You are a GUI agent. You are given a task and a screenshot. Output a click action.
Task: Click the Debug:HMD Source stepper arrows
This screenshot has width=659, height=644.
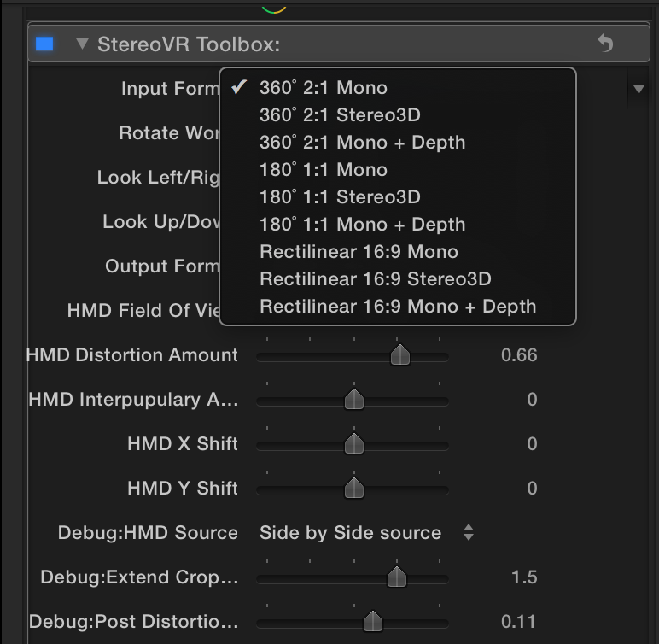[x=469, y=532]
